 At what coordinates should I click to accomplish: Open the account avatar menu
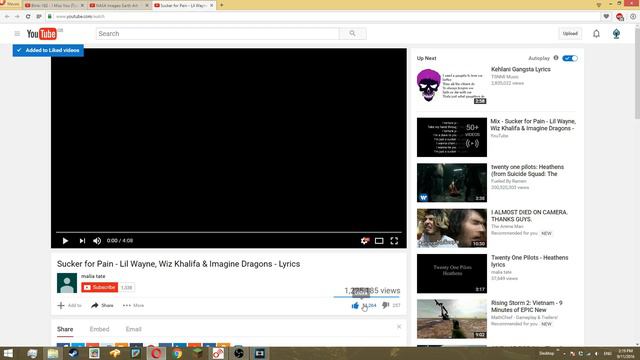coord(616,33)
